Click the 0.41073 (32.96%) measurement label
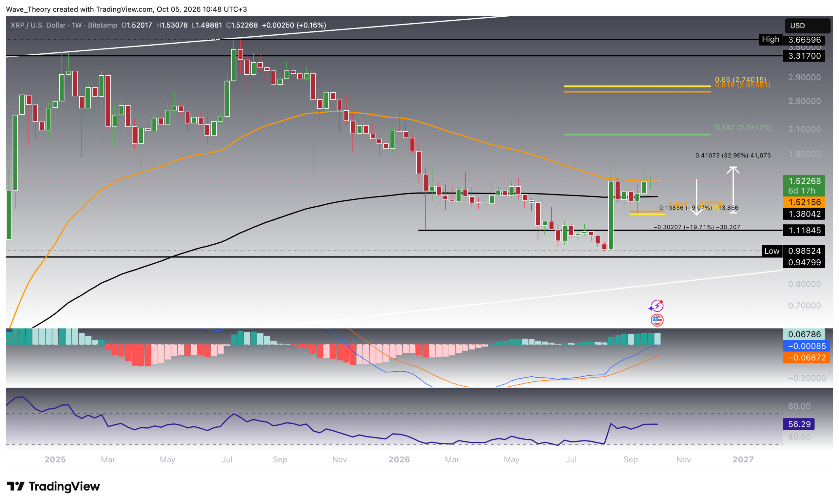Image resolution: width=839 pixels, height=504 pixels. (x=732, y=156)
